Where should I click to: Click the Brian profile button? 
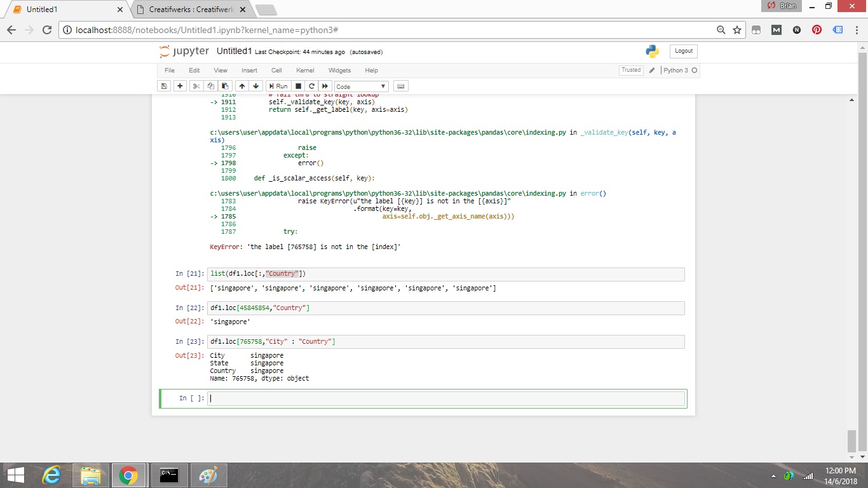coord(782,6)
